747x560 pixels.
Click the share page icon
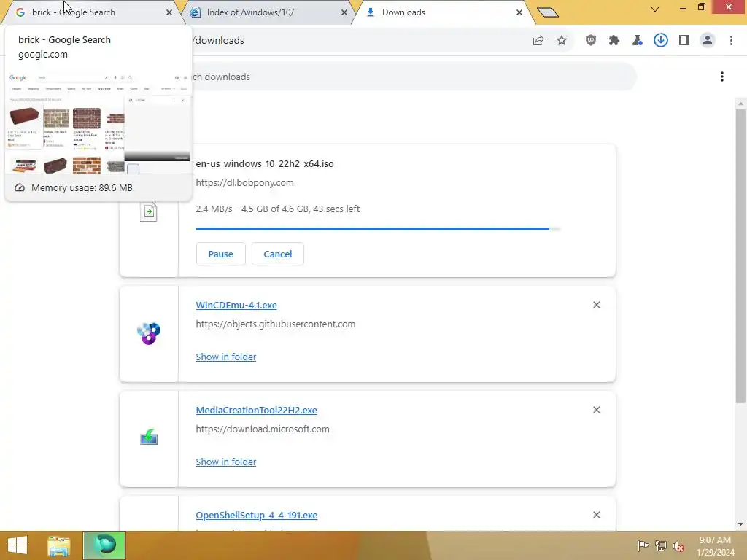[538, 41]
